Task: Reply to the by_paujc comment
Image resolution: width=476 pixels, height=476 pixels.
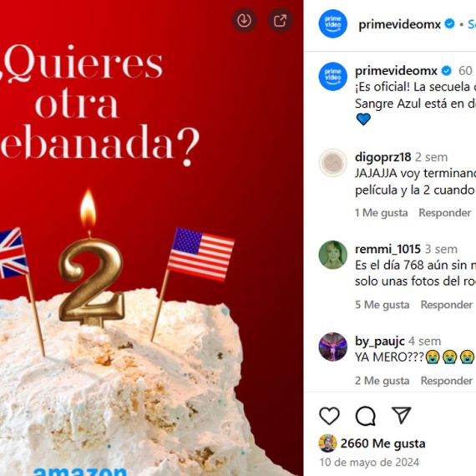Action: tap(447, 380)
